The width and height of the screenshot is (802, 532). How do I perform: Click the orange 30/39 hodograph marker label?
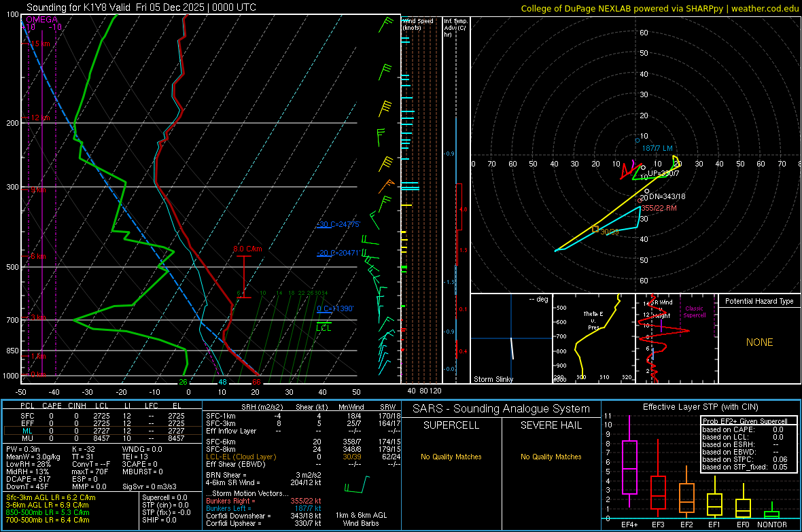pos(610,232)
